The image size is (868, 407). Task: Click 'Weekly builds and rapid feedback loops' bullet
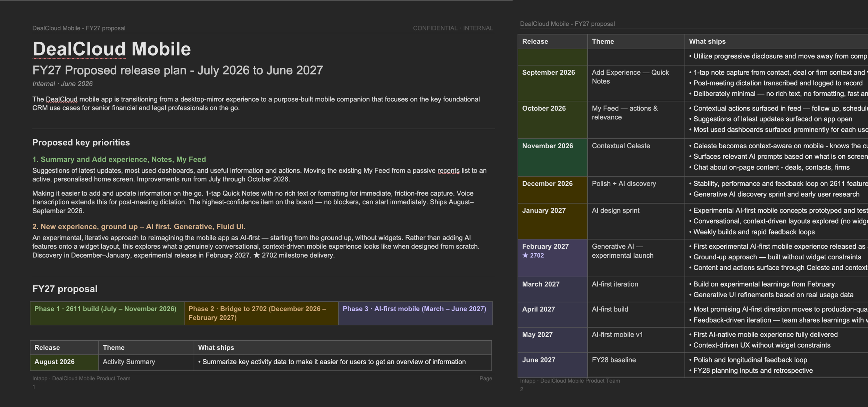tap(752, 232)
